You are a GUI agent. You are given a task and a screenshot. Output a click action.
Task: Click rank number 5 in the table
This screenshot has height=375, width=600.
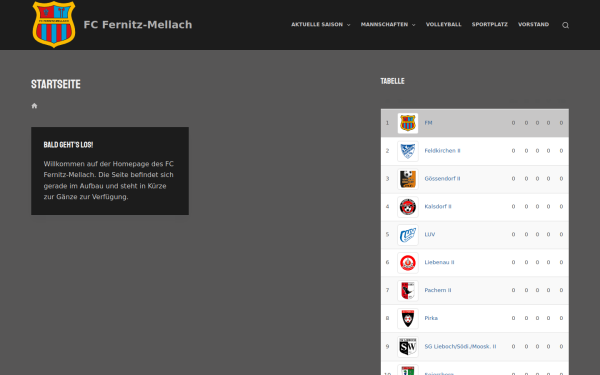pos(387,235)
